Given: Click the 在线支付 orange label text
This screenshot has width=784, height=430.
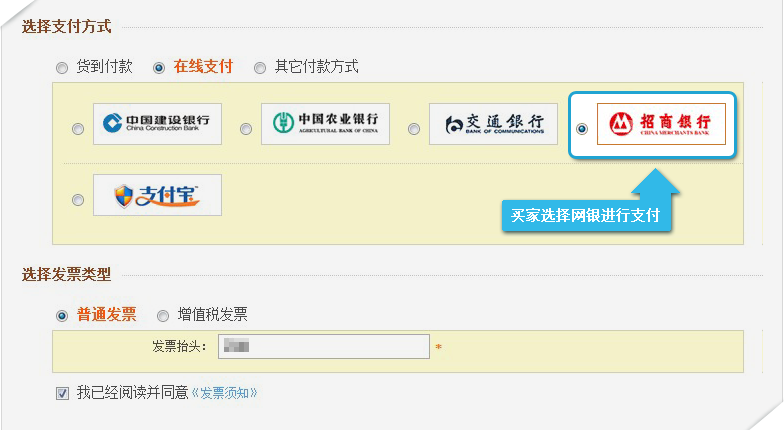Looking at the screenshot, I should 203,66.
